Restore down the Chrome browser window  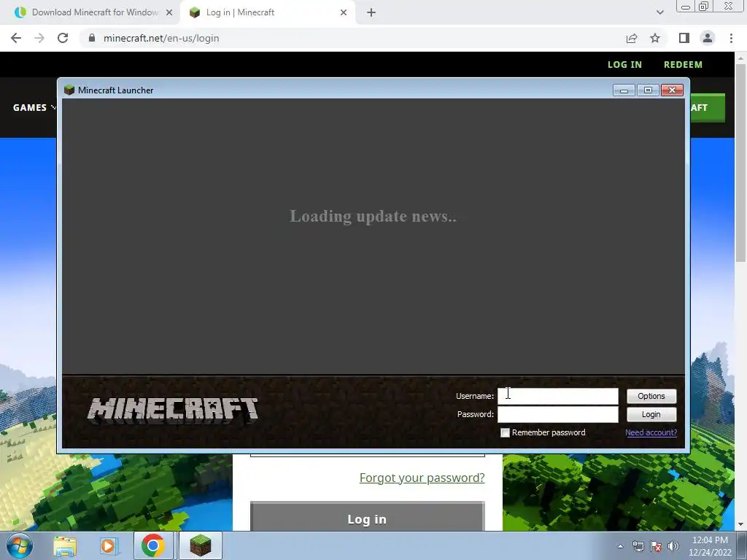[x=704, y=7]
